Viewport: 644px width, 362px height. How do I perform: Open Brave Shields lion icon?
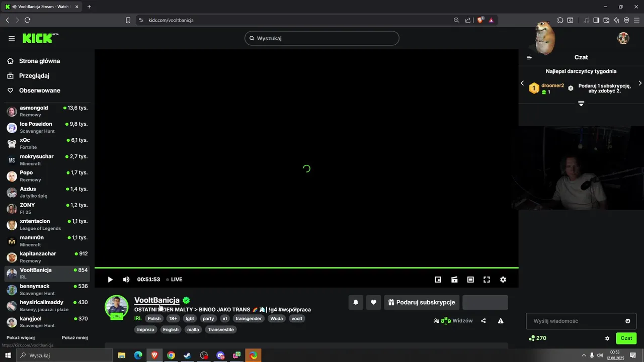coord(480,20)
